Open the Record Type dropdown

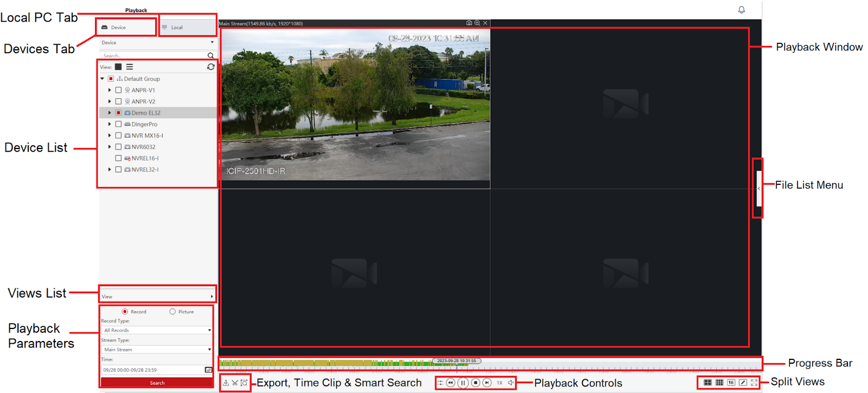tap(156, 330)
